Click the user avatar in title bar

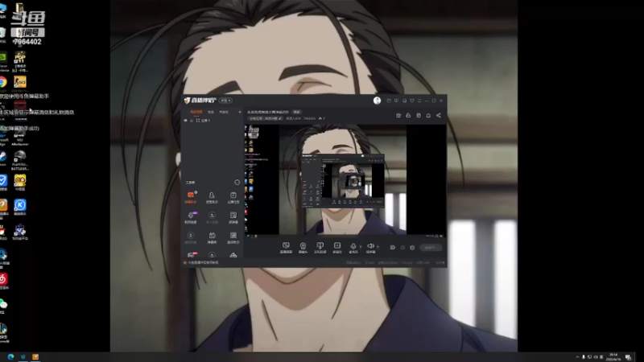[x=377, y=101]
